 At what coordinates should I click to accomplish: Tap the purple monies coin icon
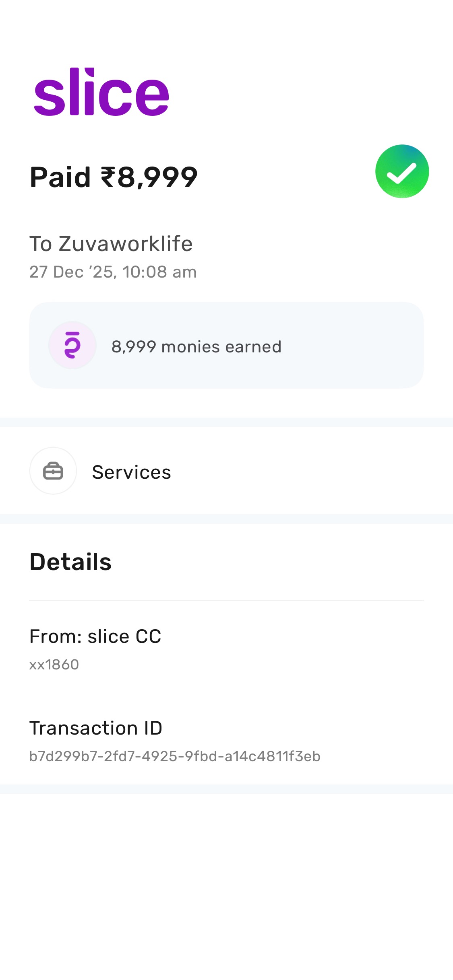click(x=72, y=345)
